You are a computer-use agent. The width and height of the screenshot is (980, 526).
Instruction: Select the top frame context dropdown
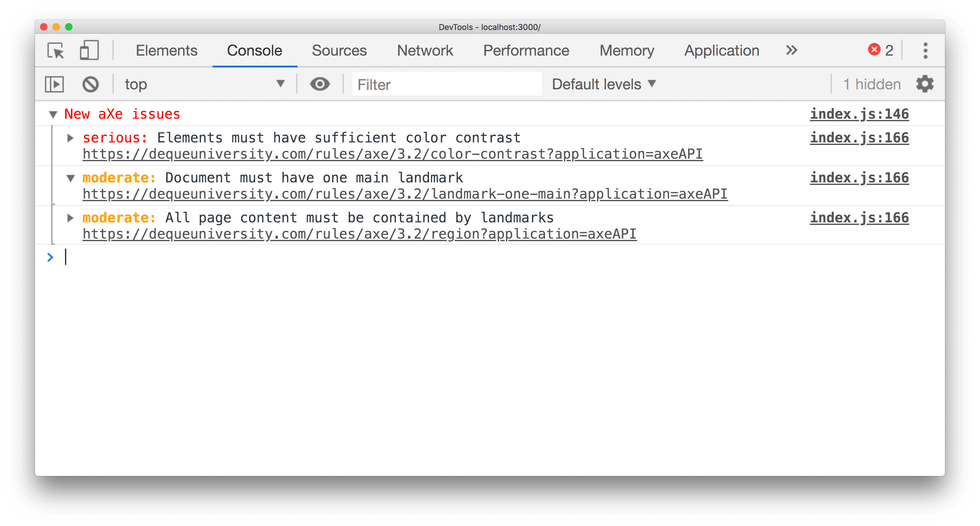coord(204,84)
